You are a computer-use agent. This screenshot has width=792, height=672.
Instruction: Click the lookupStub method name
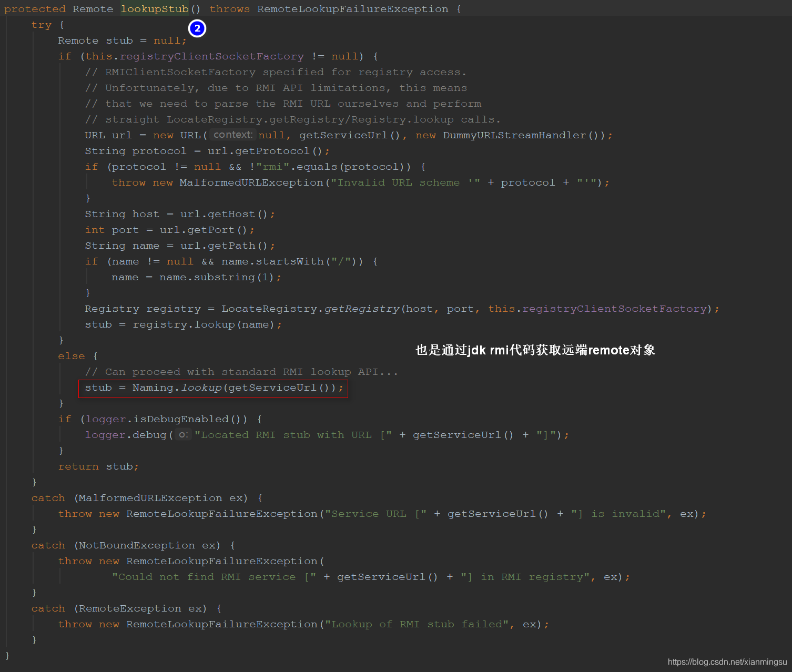(155, 9)
